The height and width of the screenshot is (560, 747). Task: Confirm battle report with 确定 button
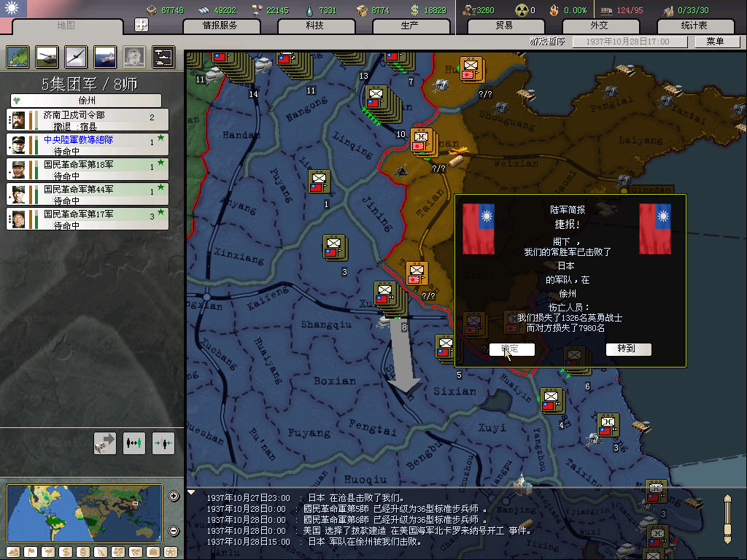(x=511, y=349)
